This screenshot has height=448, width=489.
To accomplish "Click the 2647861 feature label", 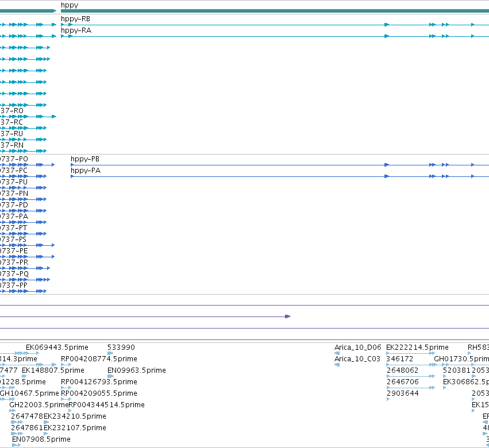I will click(27, 428).
